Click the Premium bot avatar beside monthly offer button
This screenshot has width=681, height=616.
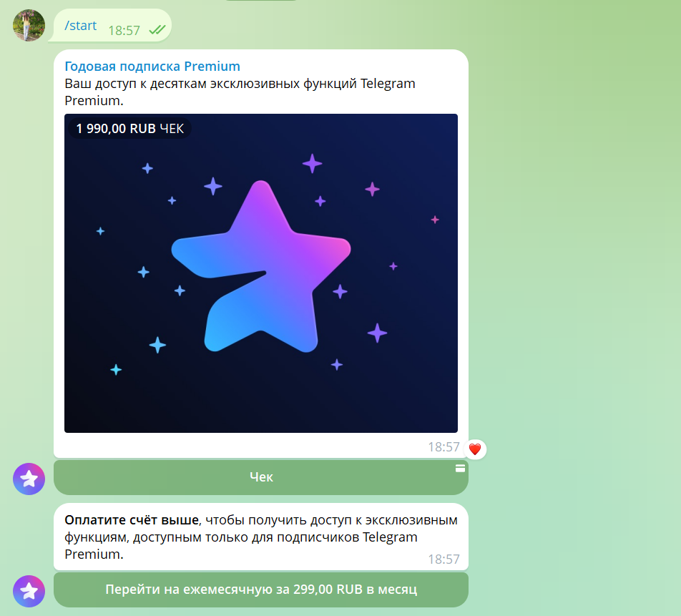[x=29, y=591]
